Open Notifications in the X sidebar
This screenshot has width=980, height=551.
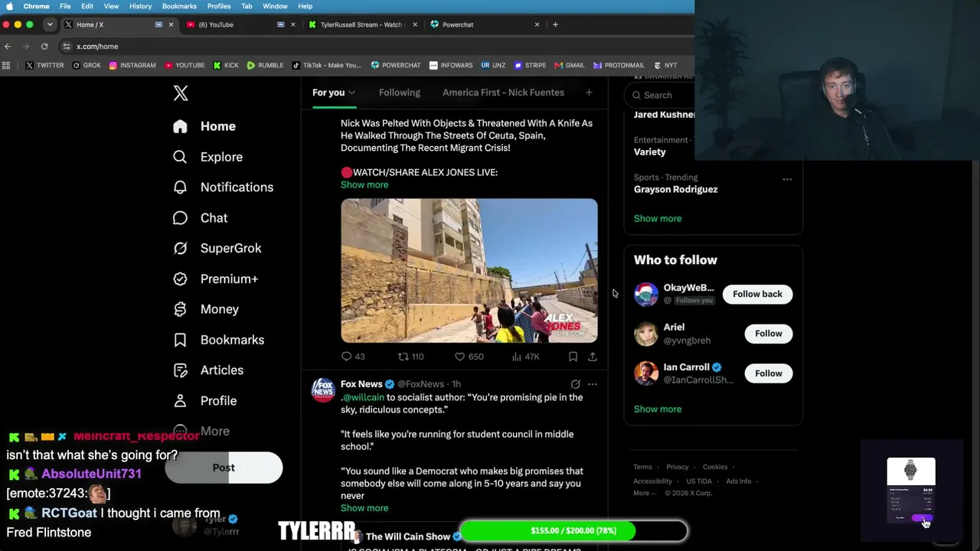[x=223, y=187]
